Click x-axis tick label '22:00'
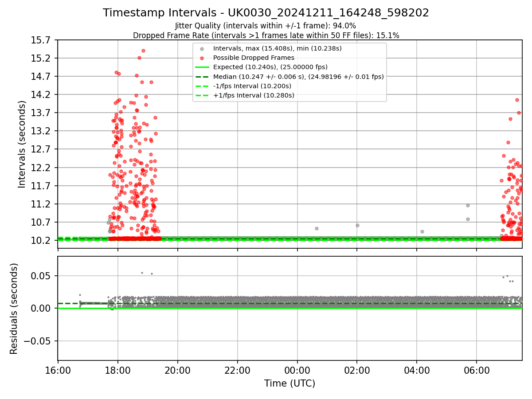 click(x=238, y=370)
